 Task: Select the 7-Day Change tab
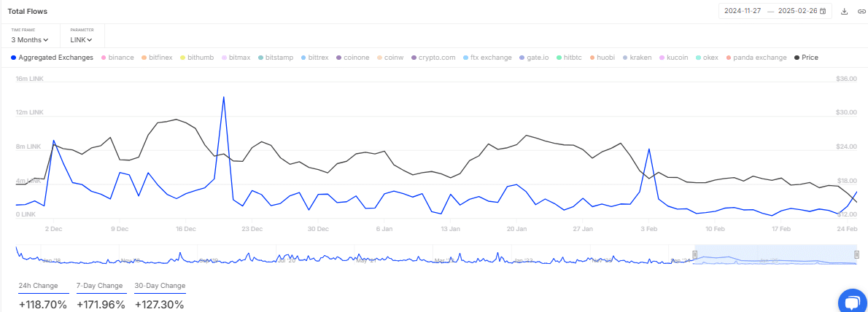click(99, 286)
